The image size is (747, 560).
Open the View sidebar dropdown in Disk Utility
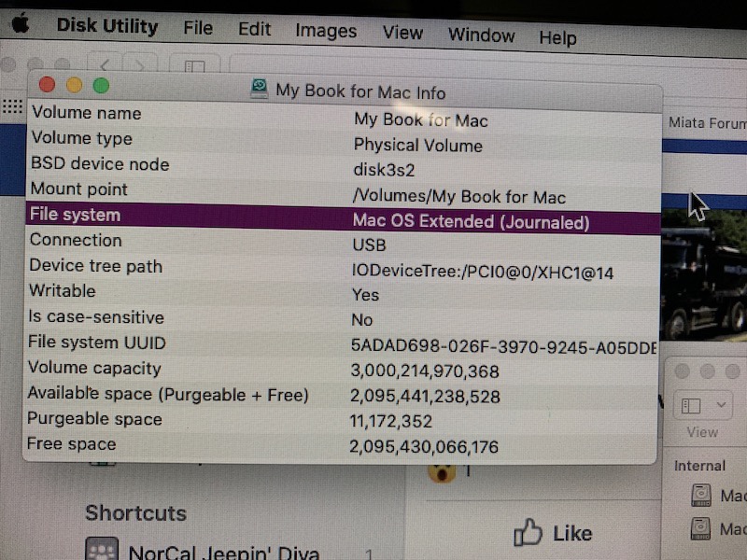coord(721,405)
